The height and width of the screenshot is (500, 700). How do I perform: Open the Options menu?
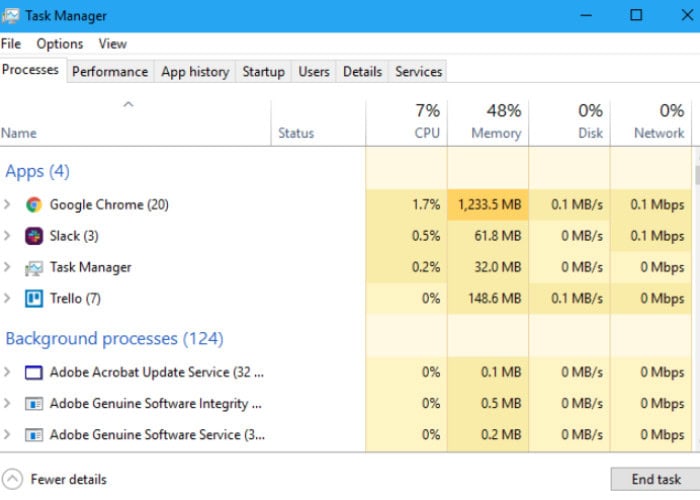tap(60, 44)
